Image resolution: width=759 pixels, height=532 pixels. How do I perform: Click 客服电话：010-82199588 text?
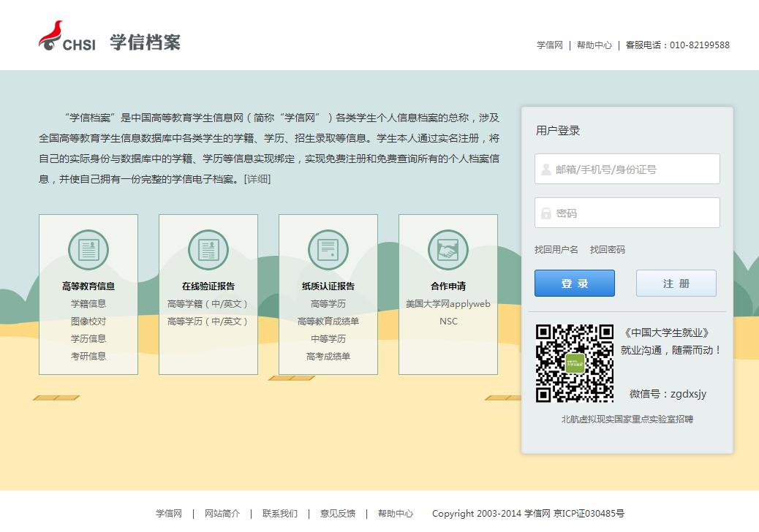678,45
